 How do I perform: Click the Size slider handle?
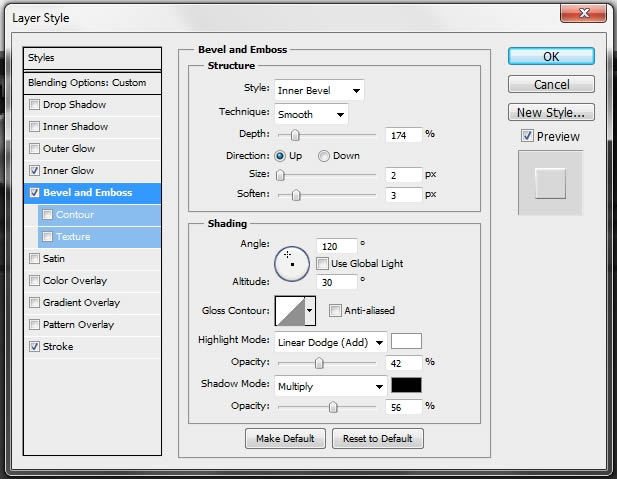(x=280, y=175)
